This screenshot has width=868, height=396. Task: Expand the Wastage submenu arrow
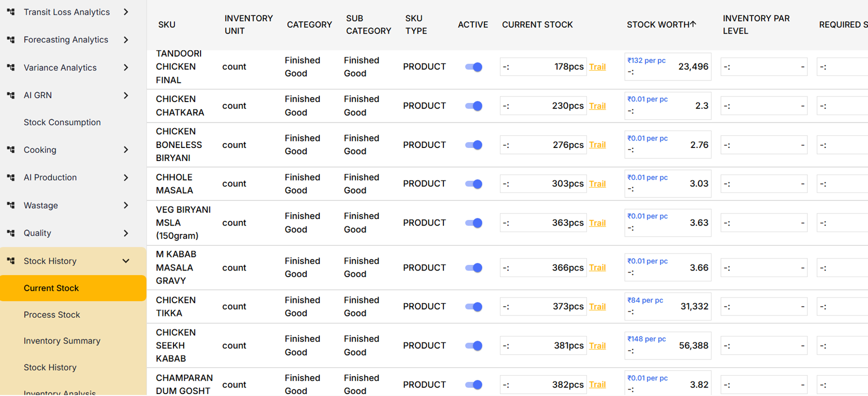click(x=126, y=205)
